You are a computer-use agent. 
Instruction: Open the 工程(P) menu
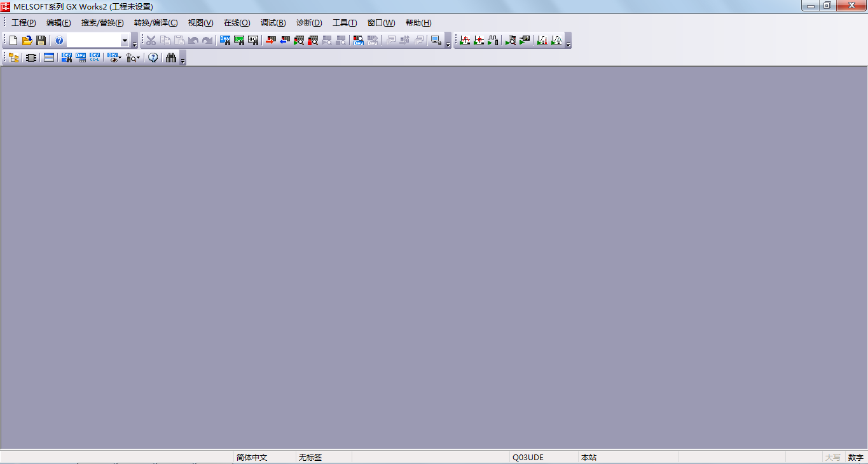[24, 23]
